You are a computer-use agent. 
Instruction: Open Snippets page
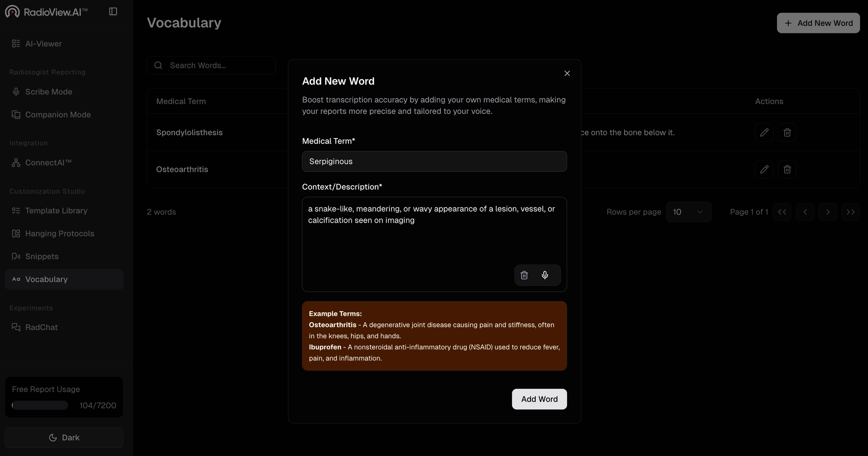pos(64,257)
